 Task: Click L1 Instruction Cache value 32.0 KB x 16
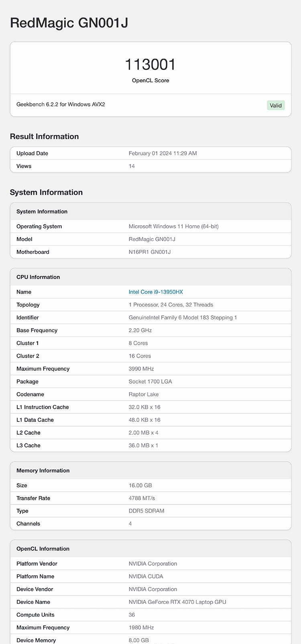pyautogui.click(x=144, y=407)
